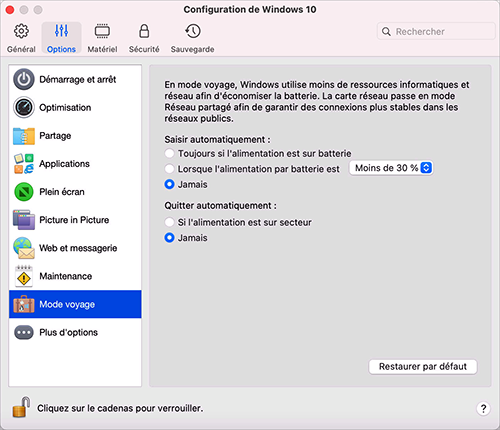The image size is (500, 430).
Task: Click the Applications icon in sidebar
Action: [x=24, y=164]
